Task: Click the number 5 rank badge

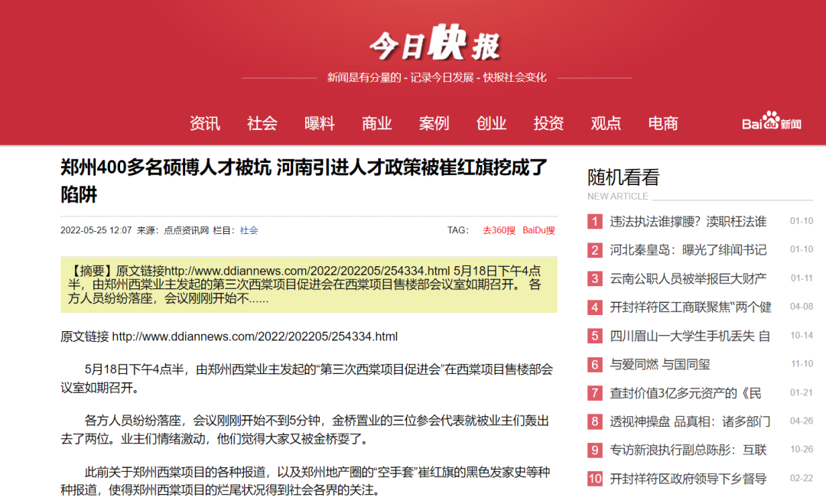Action: pyautogui.click(x=595, y=336)
